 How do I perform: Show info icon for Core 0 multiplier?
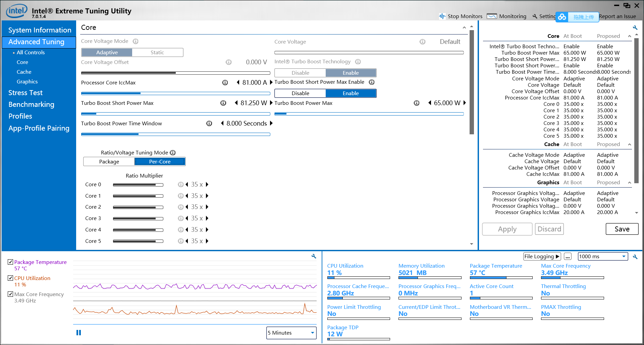click(181, 184)
